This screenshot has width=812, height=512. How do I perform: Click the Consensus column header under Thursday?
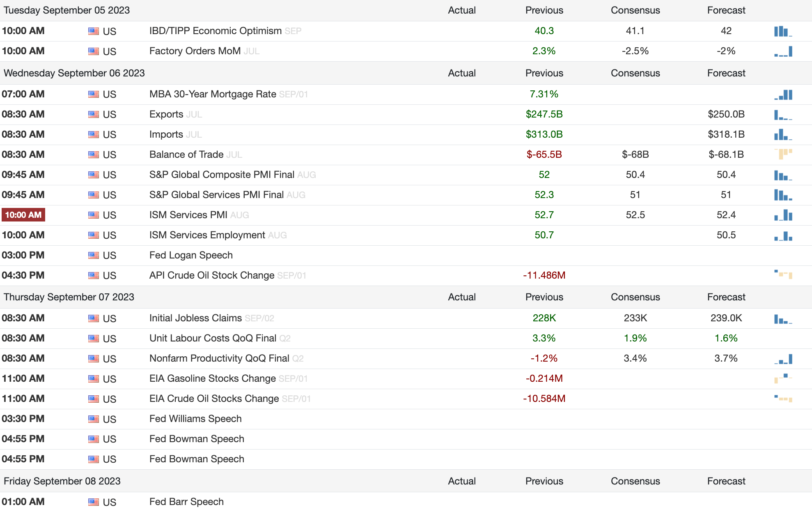[x=635, y=297]
